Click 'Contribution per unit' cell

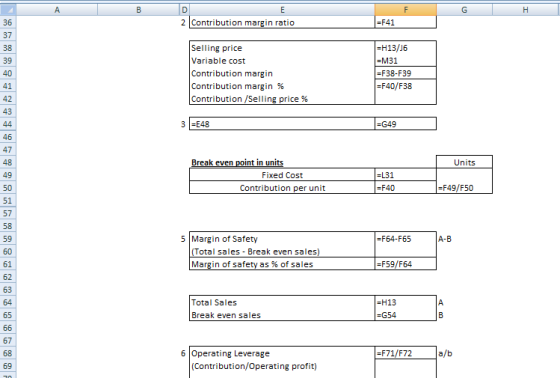282,188
